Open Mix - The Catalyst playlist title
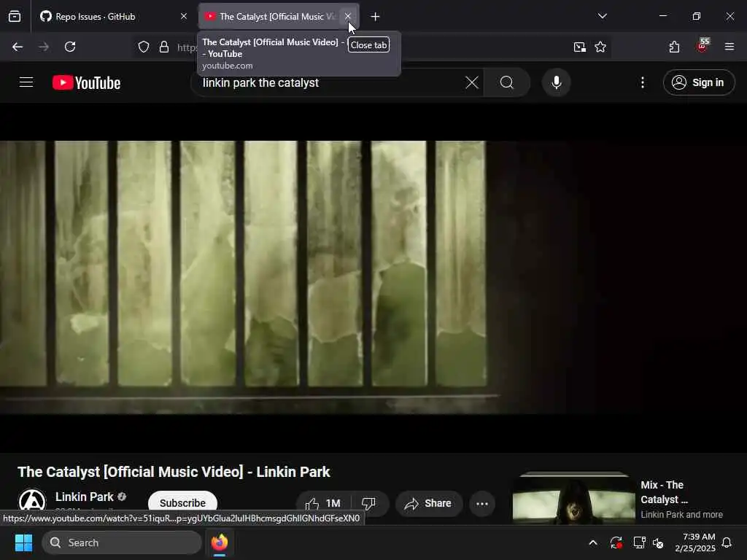 664,492
